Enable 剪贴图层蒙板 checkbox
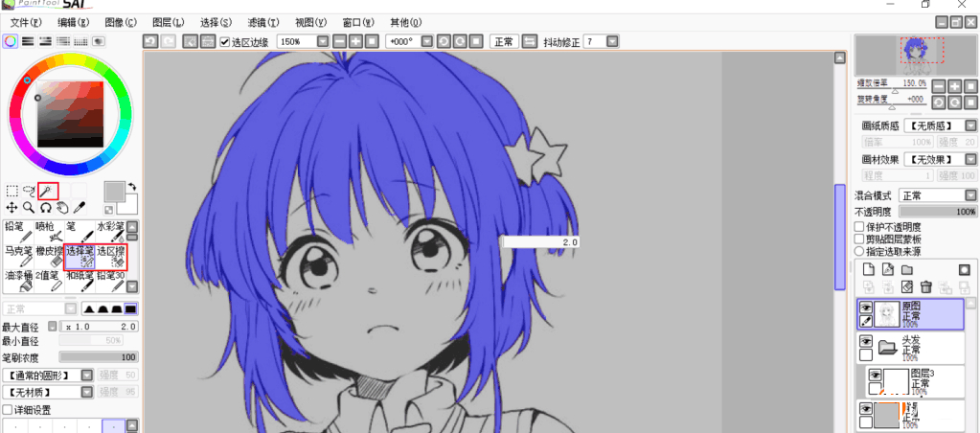This screenshot has height=433, width=980. tap(859, 239)
